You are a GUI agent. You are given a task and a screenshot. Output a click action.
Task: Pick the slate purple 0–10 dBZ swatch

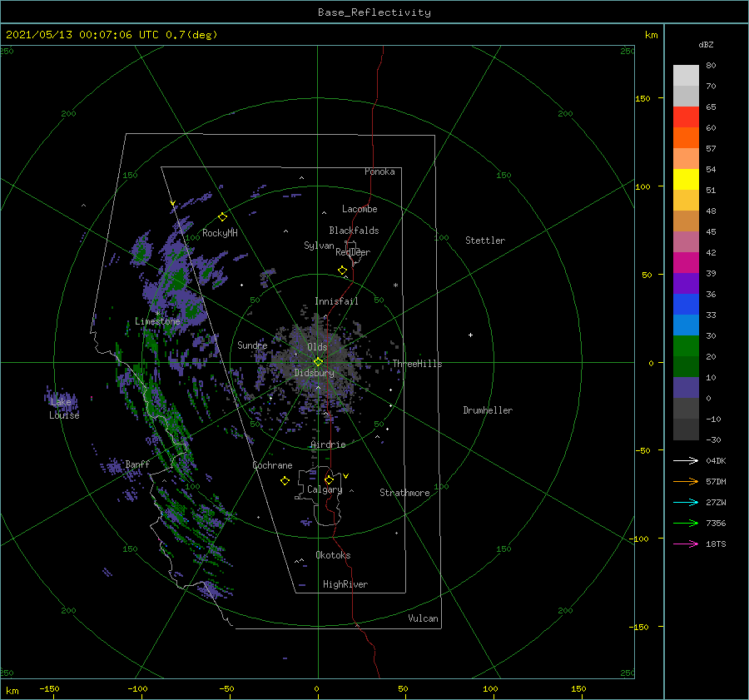tap(686, 388)
